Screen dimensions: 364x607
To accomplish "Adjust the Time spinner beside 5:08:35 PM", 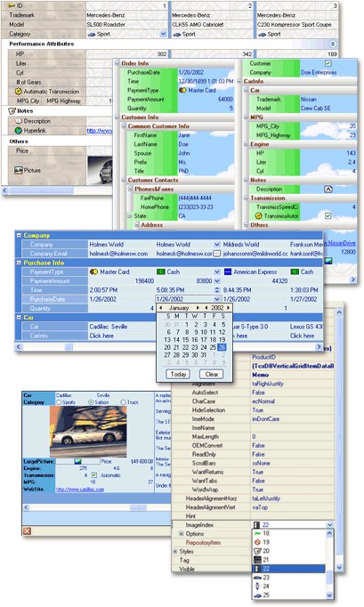I will [x=217, y=290].
